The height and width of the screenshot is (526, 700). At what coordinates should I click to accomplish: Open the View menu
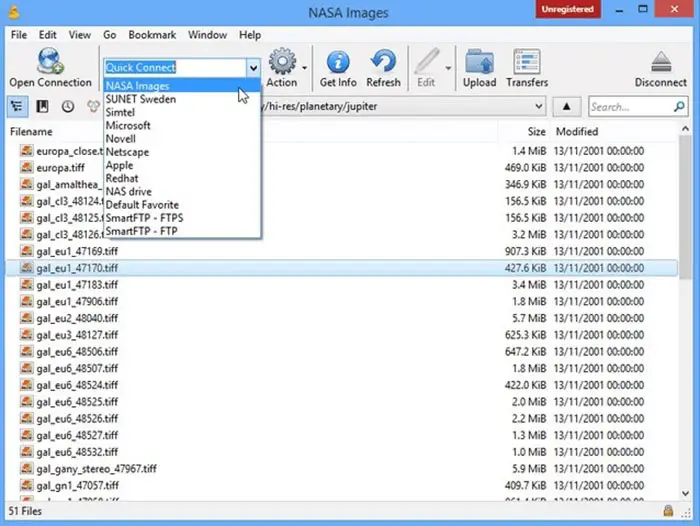tap(79, 35)
